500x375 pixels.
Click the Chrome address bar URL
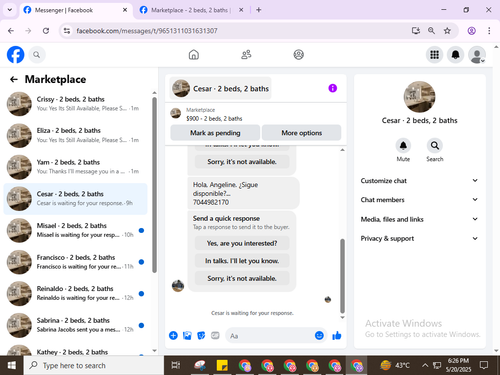tap(147, 31)
